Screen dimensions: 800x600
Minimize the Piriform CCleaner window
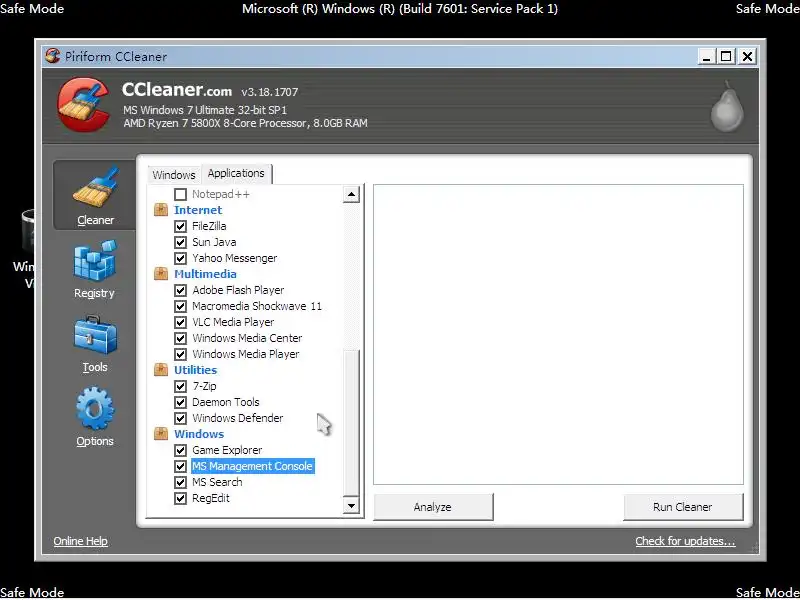tap(706, 56)
